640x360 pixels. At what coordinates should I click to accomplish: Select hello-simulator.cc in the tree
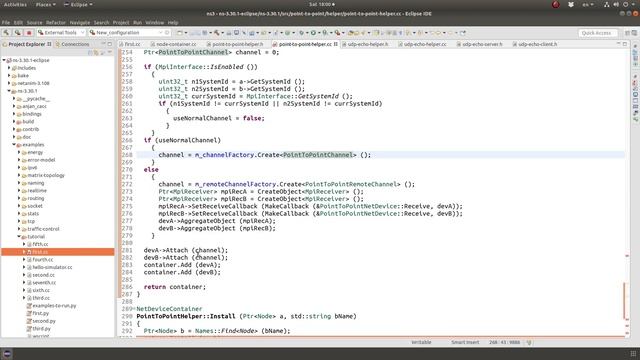52,267
